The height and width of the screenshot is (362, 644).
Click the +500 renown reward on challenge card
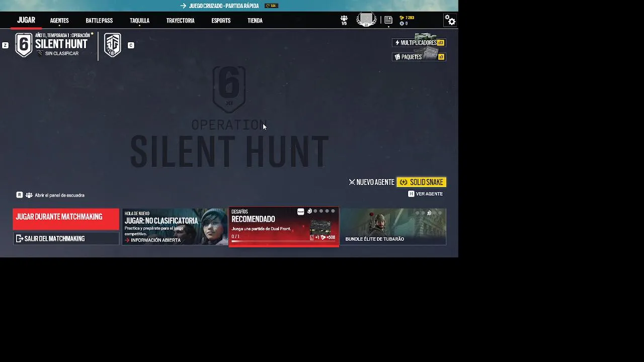click(328, 237)
